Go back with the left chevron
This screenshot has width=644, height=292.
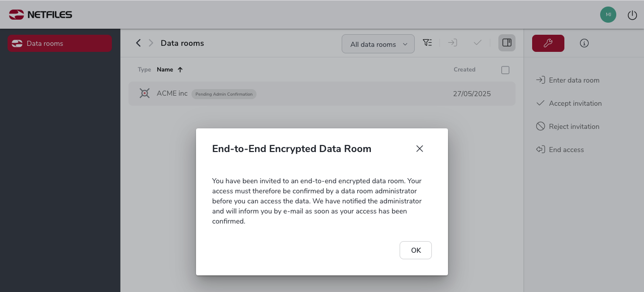point(138,43)
